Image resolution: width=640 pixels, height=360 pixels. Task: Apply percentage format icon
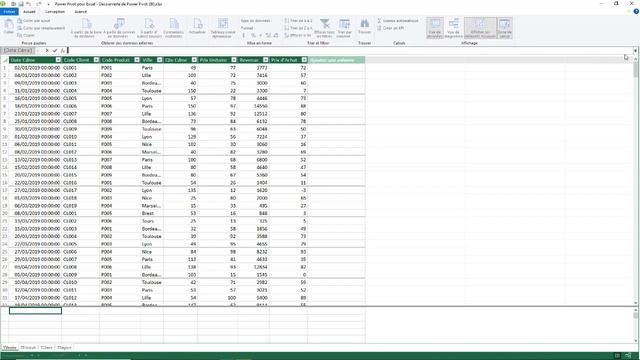tap(253, 36)
